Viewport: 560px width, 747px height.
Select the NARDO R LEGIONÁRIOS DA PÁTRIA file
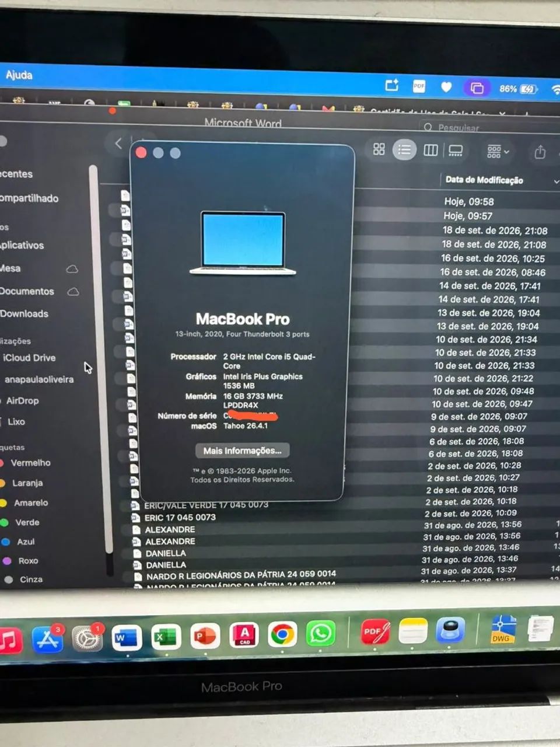coord(241,575)
